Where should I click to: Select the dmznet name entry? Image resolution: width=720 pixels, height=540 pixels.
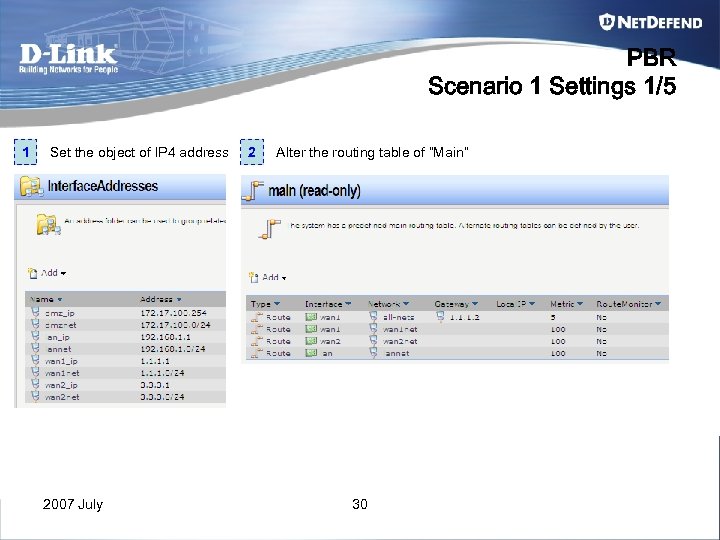point(61,325)
